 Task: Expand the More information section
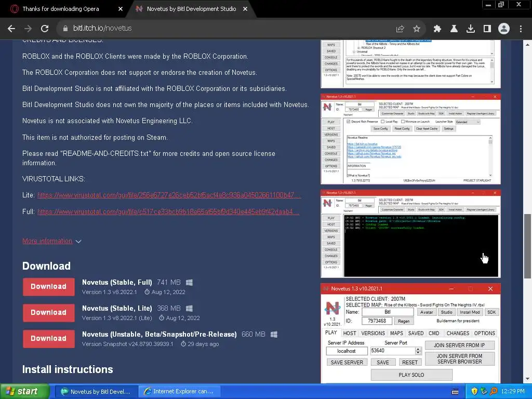[x=51, y=241]
